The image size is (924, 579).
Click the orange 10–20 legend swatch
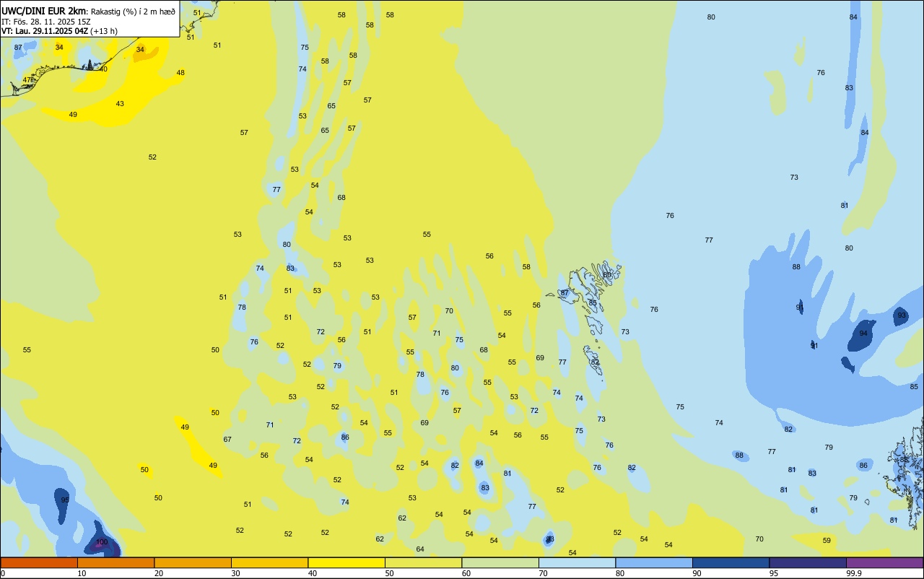point(115,562)
